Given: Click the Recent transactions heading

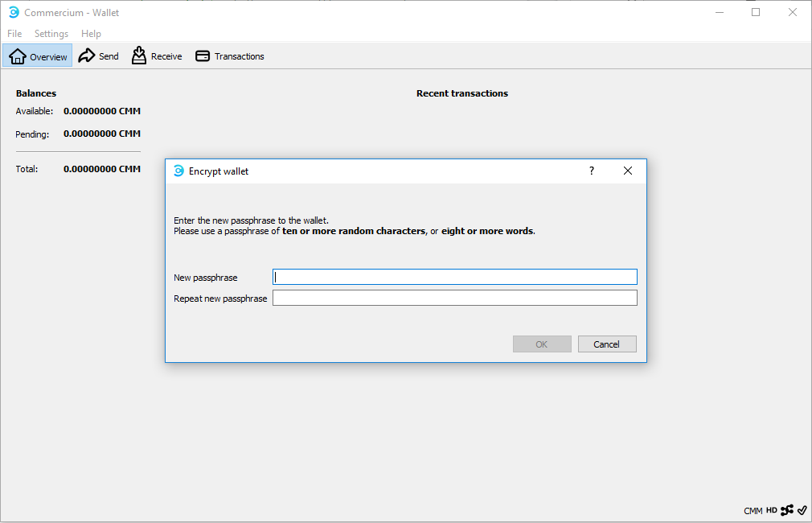Looking at the screenshot, I should coord(462,93).
